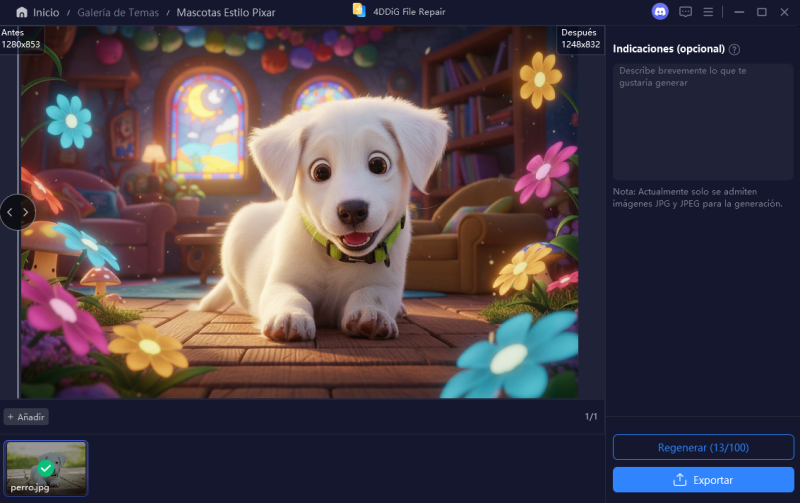Select the Mascotas Estilo Pixar breadcrumb
This screenshot has width=800, height=503.
tap(225, 12)
